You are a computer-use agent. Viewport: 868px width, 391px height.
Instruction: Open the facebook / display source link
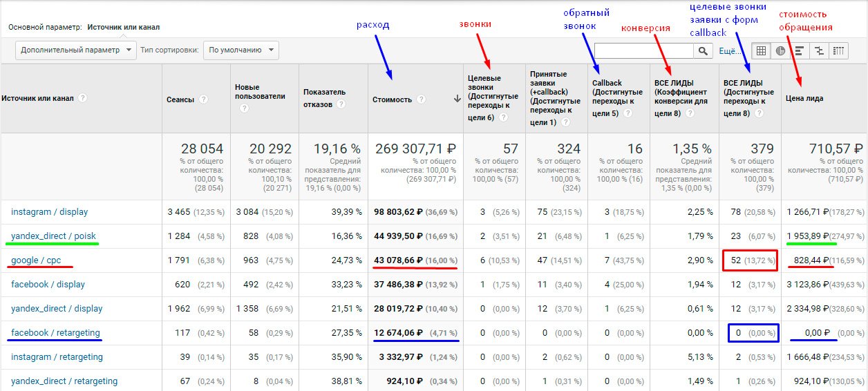[48, 284]
